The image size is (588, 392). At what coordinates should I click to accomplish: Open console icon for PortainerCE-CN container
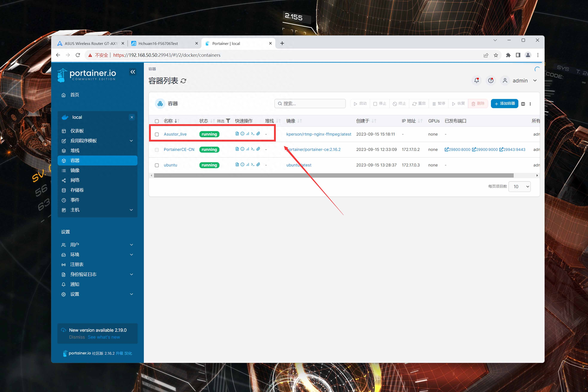point(253,149)
